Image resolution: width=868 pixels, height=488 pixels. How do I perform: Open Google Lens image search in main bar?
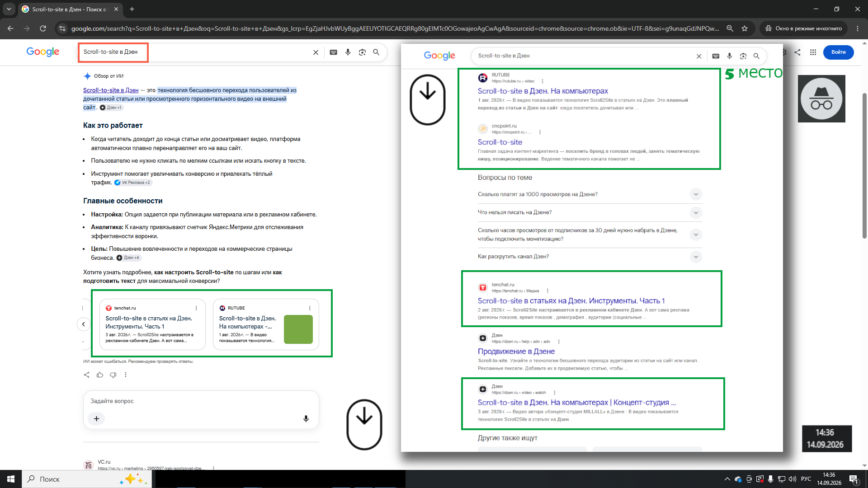click(x=362, y=52)
